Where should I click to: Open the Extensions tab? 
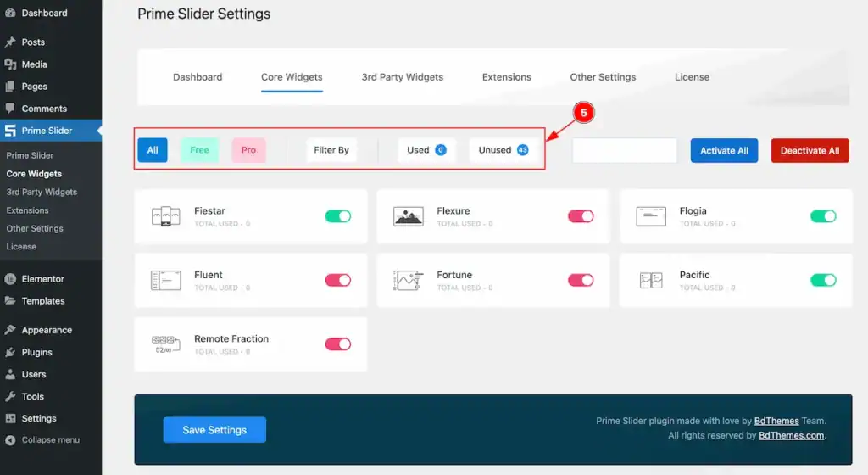[507, 77]
